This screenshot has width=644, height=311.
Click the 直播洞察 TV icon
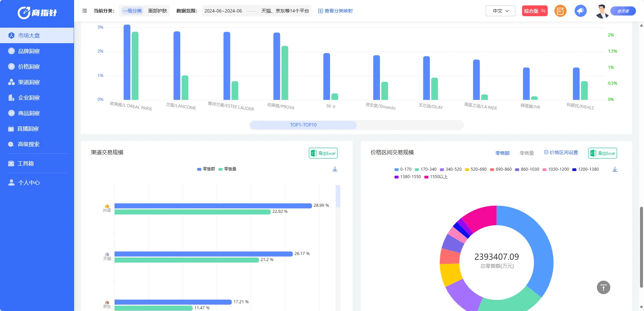click(11, 129)
